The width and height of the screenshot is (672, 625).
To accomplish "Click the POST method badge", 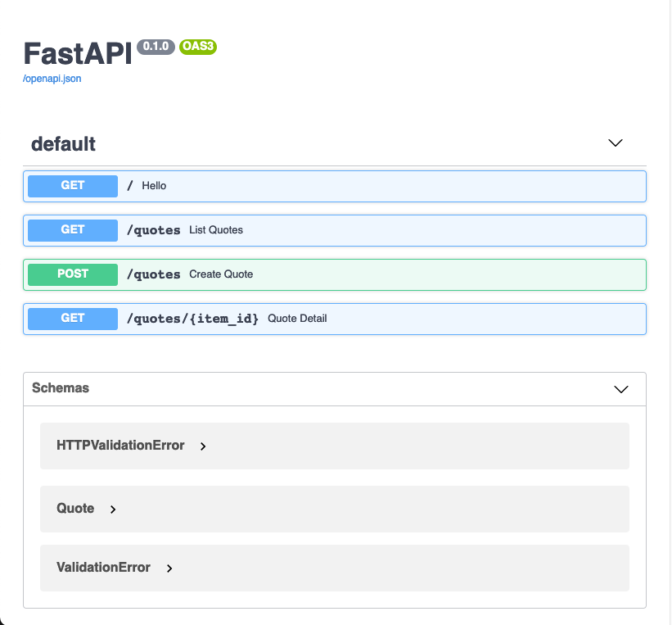I will pos(73,274).
